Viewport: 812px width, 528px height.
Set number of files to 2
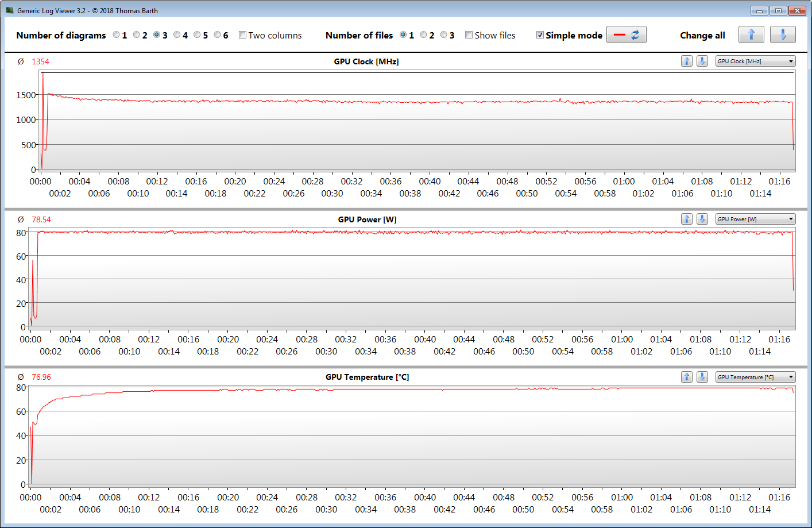click(423, 35)
